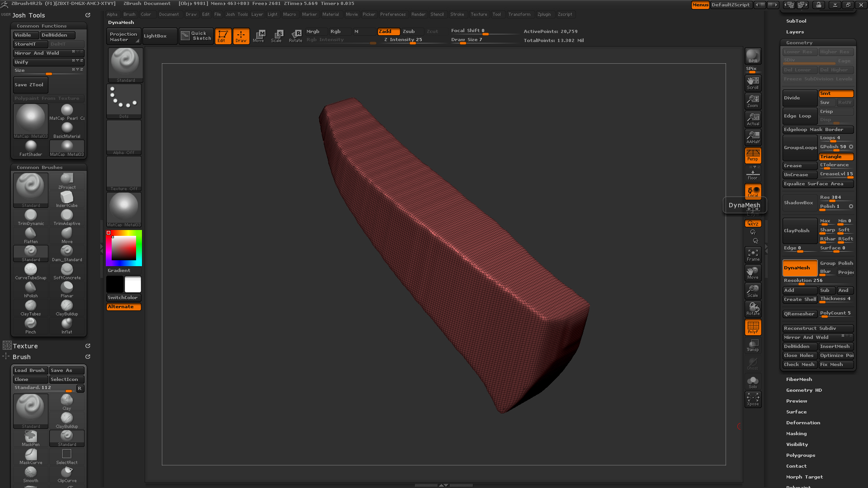Collapse the Geometry section

click(799, 43)
